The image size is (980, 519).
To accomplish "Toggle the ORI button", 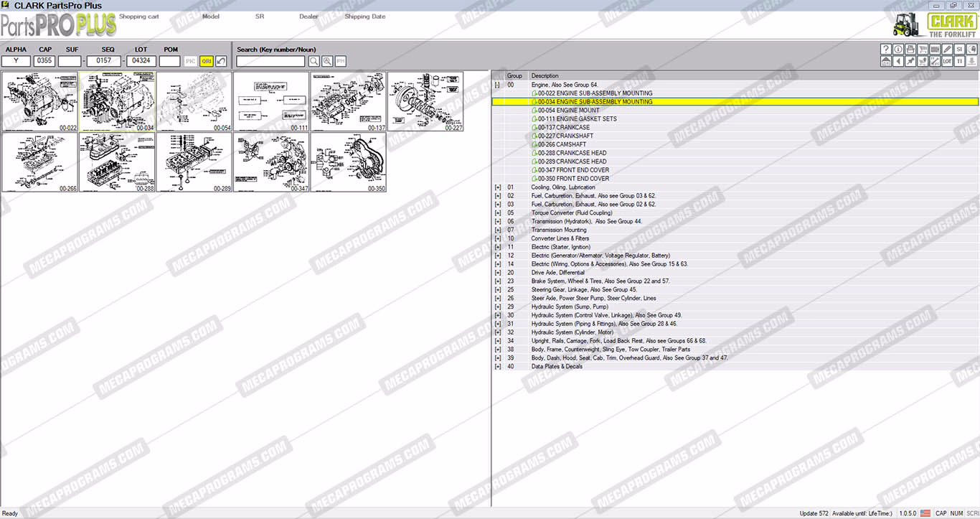I will [207, 61].
